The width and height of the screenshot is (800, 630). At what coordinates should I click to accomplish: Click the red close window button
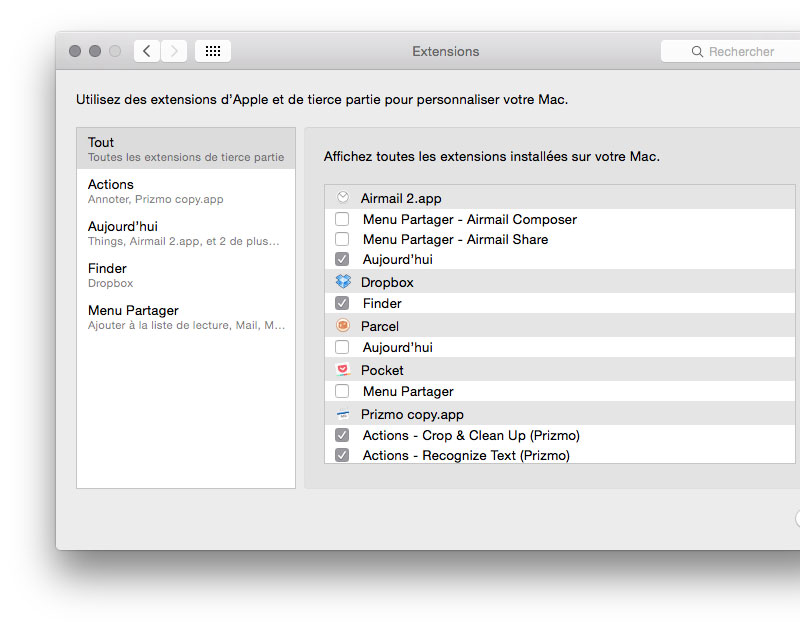click(x=75, y=51)
